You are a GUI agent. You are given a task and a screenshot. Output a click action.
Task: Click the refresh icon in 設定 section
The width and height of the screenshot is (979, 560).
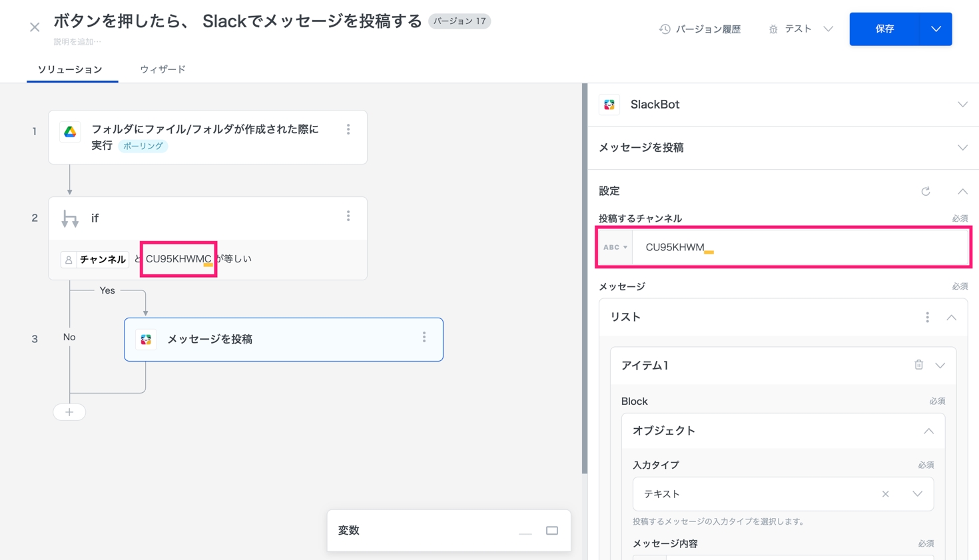click(925, 192)
